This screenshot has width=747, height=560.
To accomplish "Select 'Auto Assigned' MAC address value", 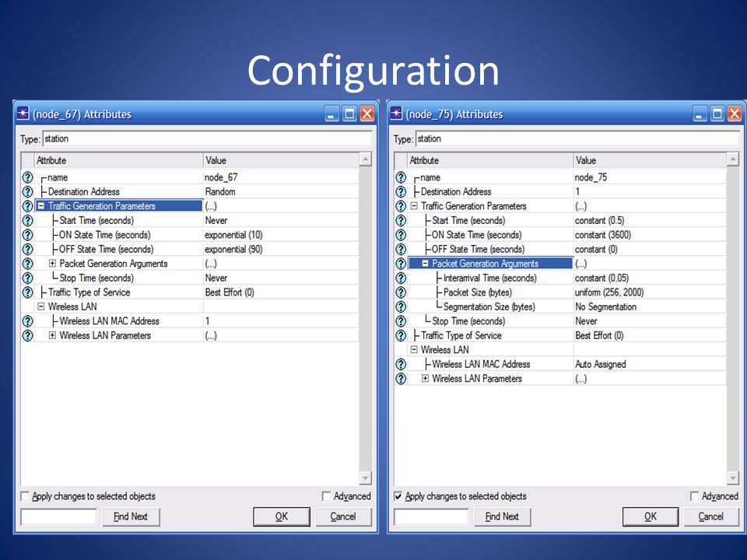I will coord(601,364).
